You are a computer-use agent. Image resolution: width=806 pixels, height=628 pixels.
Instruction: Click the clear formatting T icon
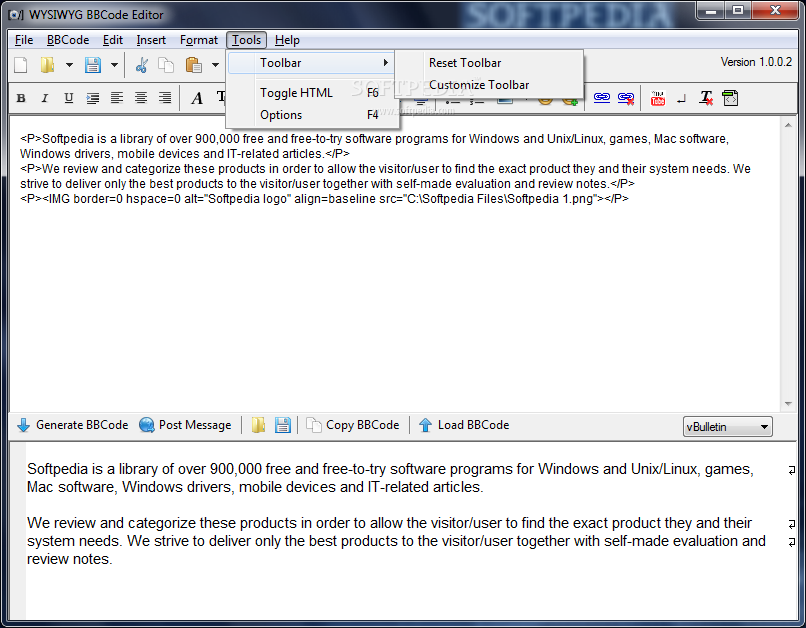pos(706,98)
